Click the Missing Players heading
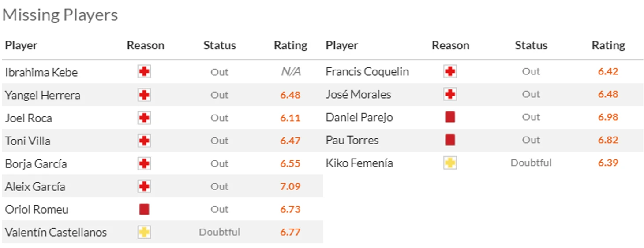The width and height of the screenshot is (644, 248). tap(60, 15)
